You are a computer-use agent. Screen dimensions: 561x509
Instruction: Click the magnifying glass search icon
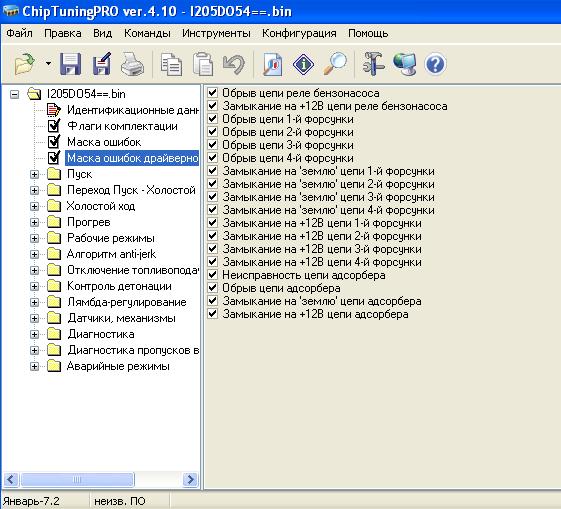coord(335,64)
